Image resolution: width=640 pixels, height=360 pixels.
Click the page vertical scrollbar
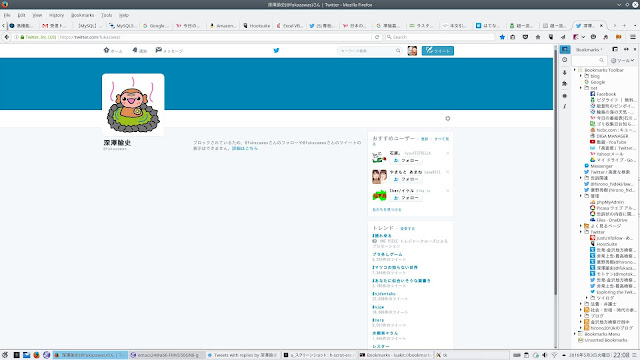[555, 171]
